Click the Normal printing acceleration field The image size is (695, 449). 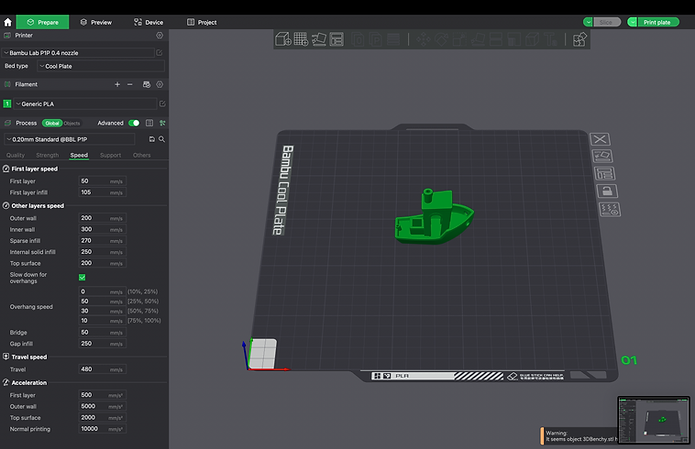click(x=102, y=429)
